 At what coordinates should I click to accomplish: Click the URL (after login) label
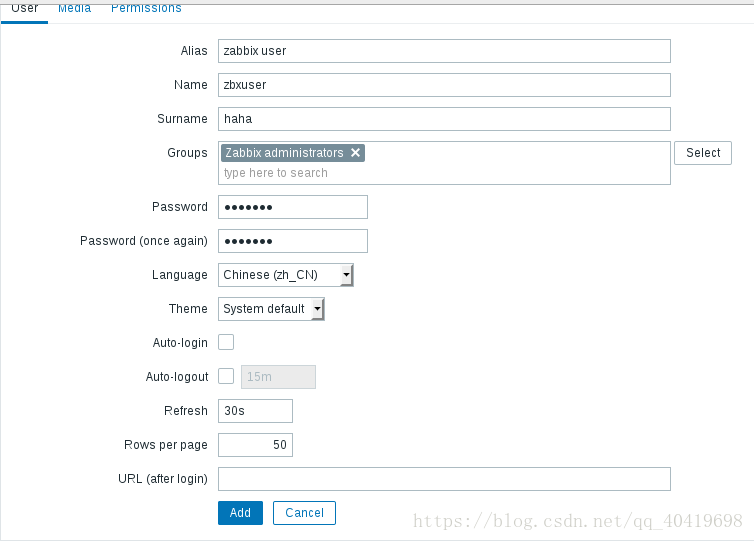(163, 479)
